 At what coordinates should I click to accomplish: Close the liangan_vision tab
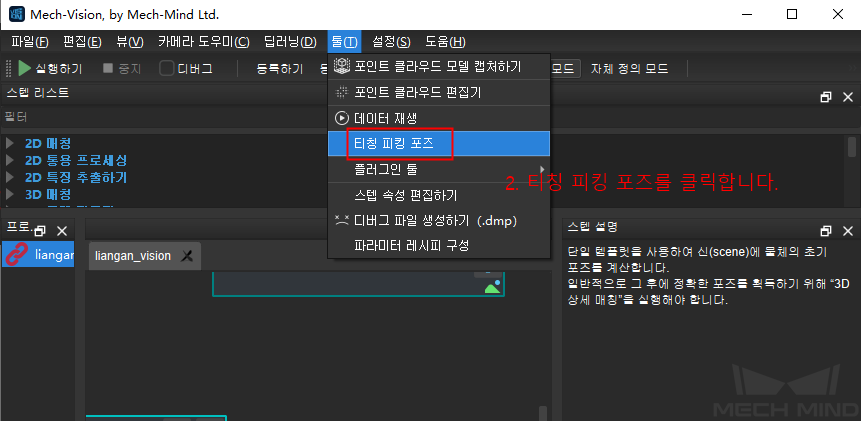pyautogui.click(x=187, y=256)
